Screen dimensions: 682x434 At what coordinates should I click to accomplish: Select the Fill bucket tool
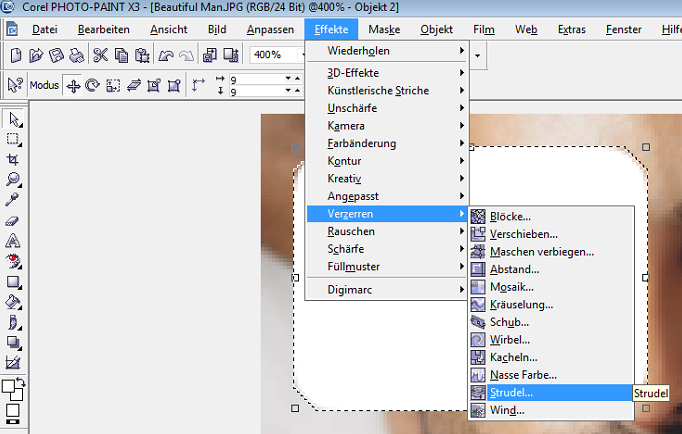[13, 302]
